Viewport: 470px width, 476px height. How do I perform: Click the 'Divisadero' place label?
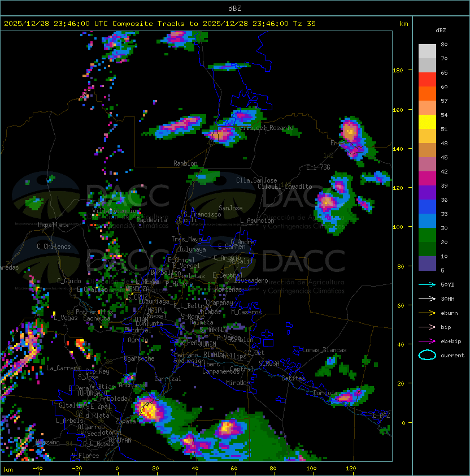click(251, 280)
